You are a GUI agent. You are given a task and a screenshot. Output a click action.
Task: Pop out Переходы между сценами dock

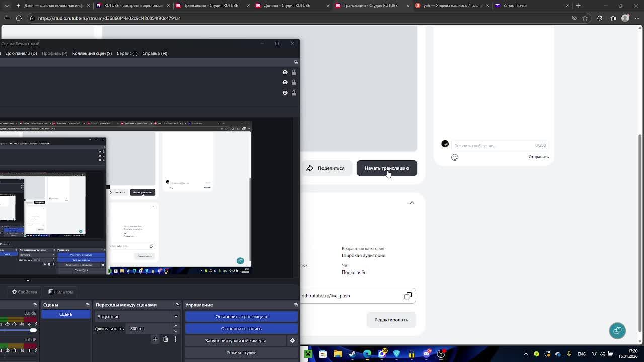click(x=177, y=305)
